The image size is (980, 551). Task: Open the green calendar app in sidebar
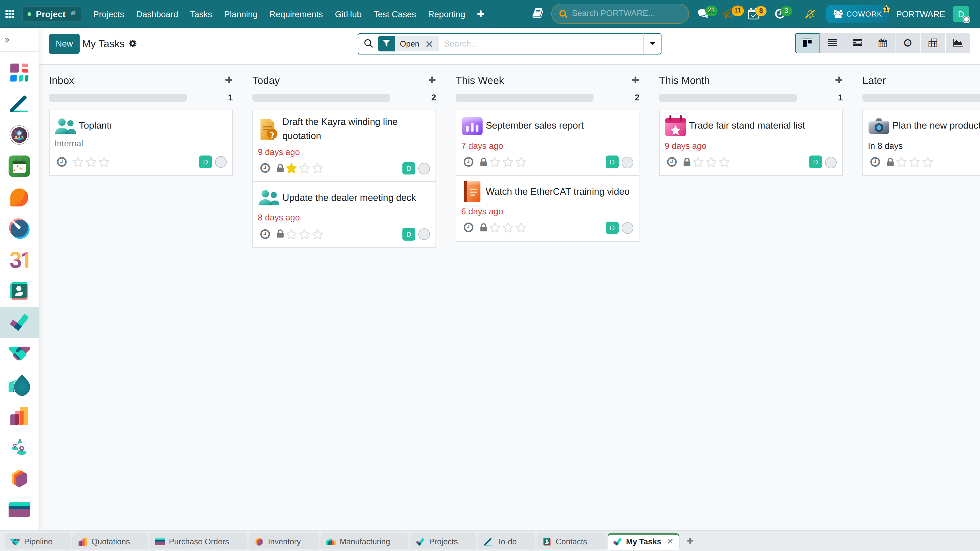coord(19,166)
